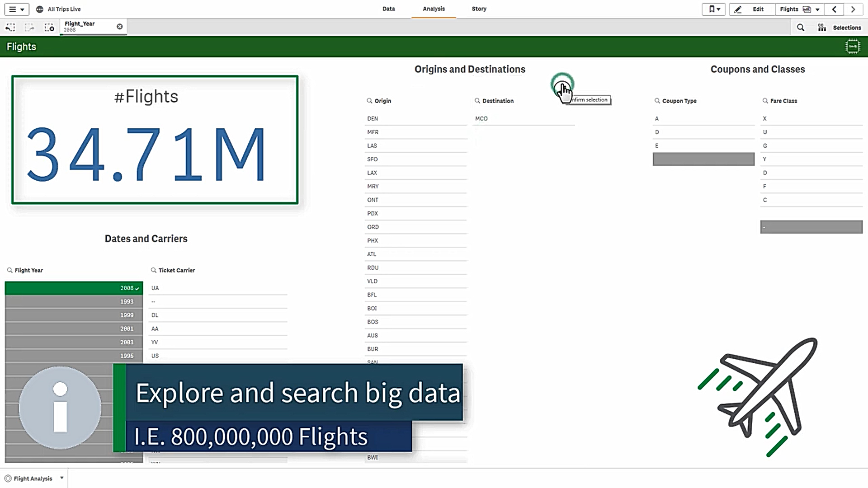Viewport: 868px width, 488px height.
Task: Search the Flight Year filter pane
Action: (x=9, y=270)
